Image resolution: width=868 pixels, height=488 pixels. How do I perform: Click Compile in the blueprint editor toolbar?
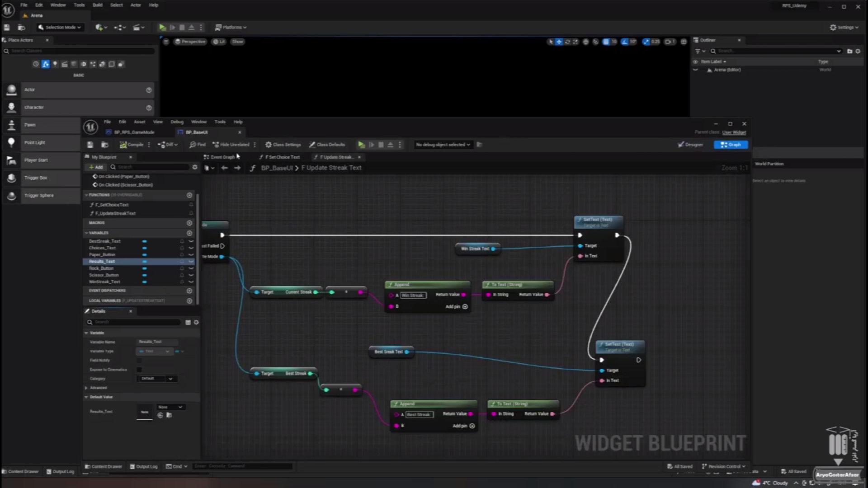[x=132, y=145]
